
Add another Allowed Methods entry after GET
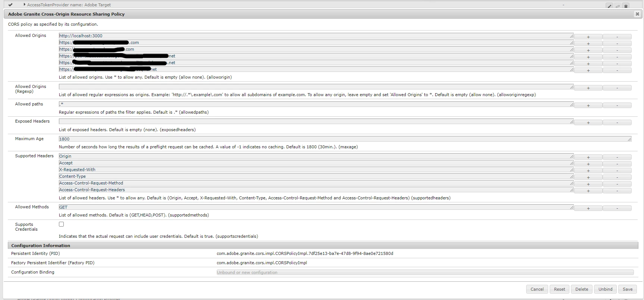[x=588, y=208]
